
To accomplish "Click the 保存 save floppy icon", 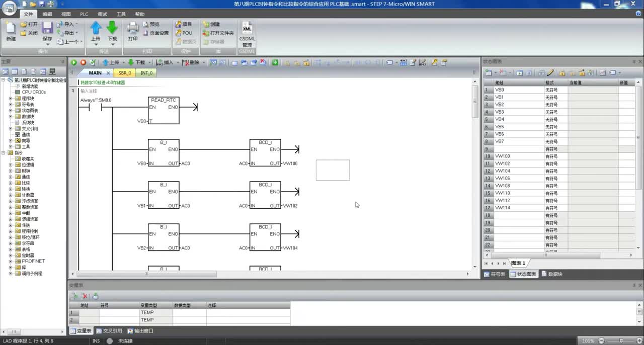I will pos(47,28).
